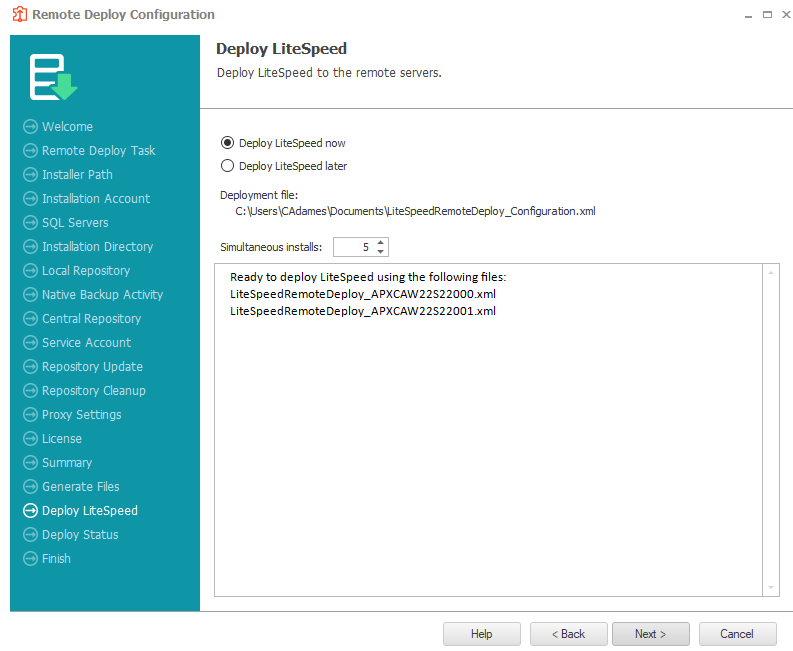
Task: Click the file list scrollbar up arrow
Action: [x=771, y=273]
